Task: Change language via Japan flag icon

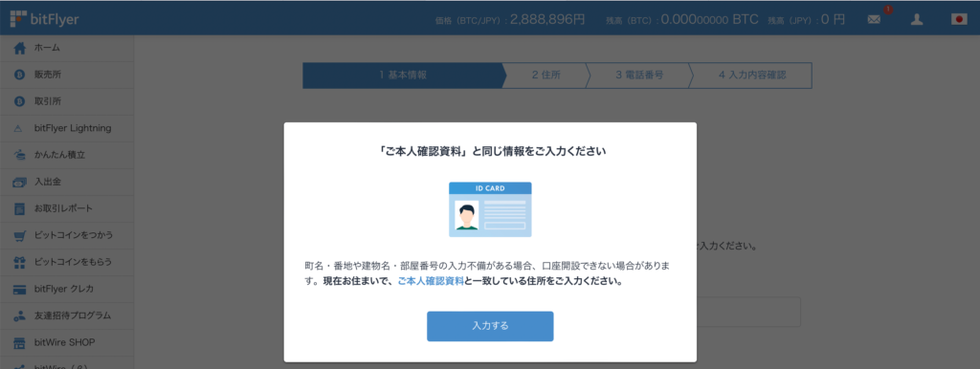Action: [959, 19]
